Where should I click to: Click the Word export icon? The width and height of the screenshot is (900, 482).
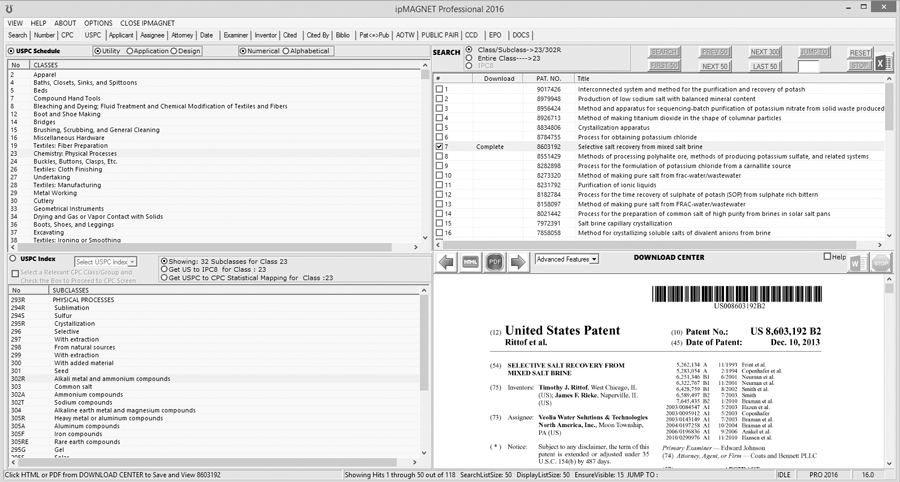click(x=857, y=263)
